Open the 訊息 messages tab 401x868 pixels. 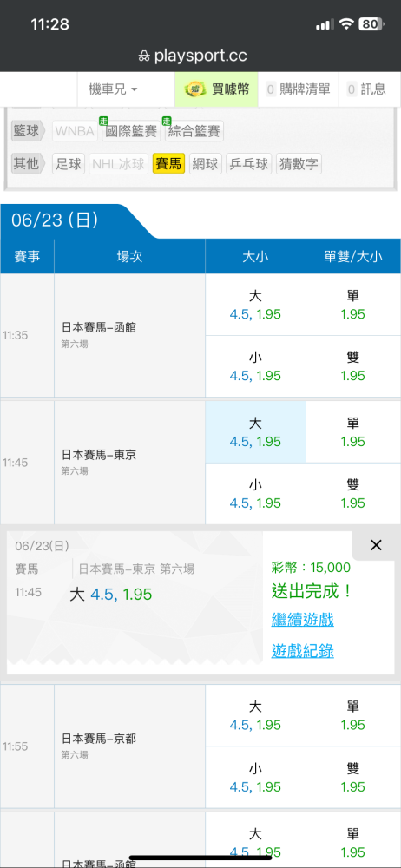[370, 89]
